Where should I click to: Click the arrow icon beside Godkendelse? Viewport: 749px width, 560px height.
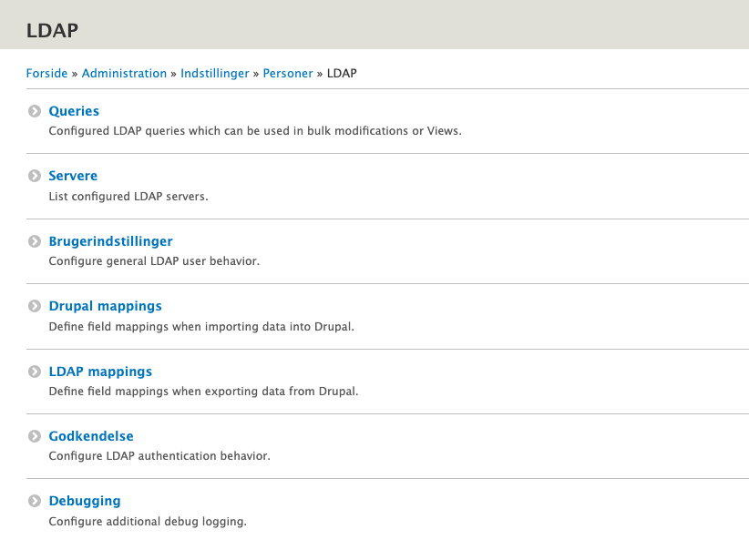coord(35,436)
